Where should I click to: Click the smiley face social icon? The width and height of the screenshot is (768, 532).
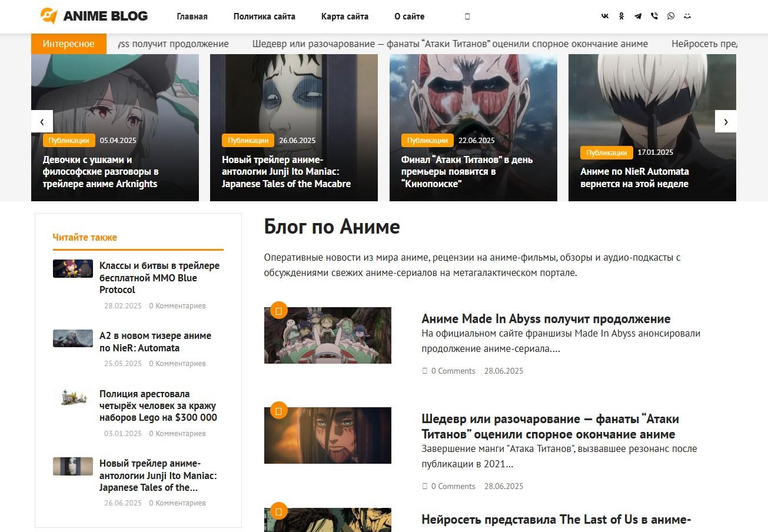tap(687, 16)
